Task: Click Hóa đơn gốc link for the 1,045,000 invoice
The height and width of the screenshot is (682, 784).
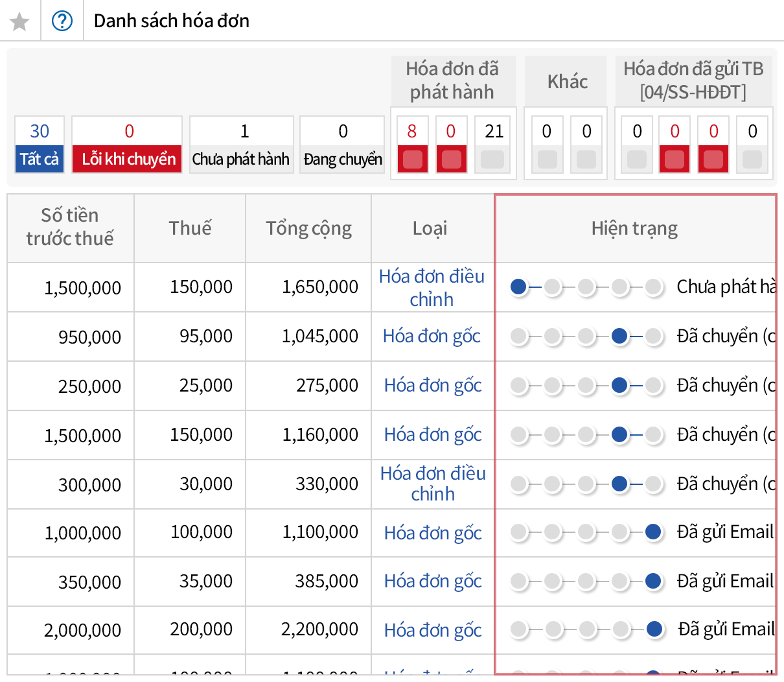Action: pos(432,336)
